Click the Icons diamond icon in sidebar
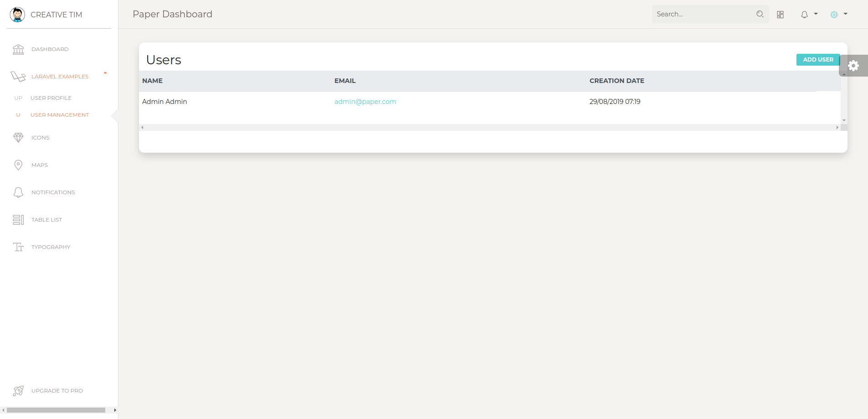This screenshot has height=419, width=868. [18, 138]
